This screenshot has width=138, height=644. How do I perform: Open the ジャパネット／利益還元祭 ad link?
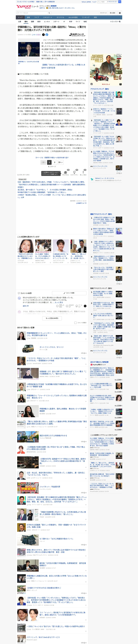click(50, 487)
